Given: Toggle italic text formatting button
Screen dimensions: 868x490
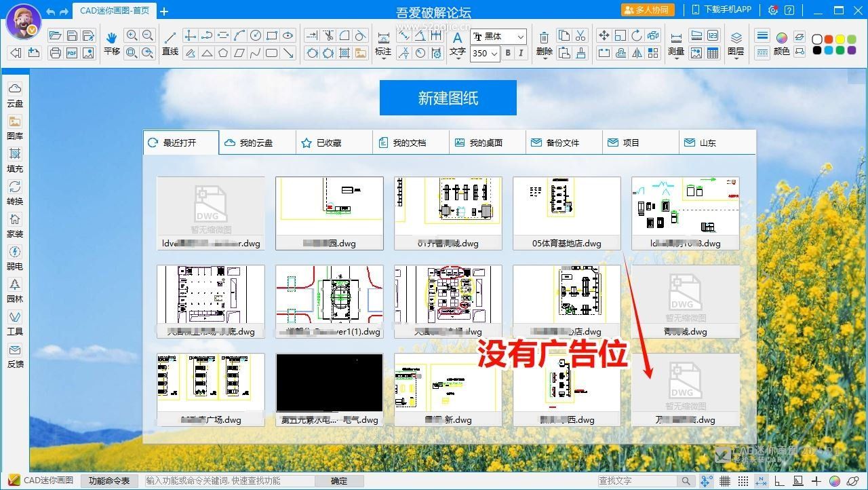Looking at the screenshot, I should click(521, 53).
